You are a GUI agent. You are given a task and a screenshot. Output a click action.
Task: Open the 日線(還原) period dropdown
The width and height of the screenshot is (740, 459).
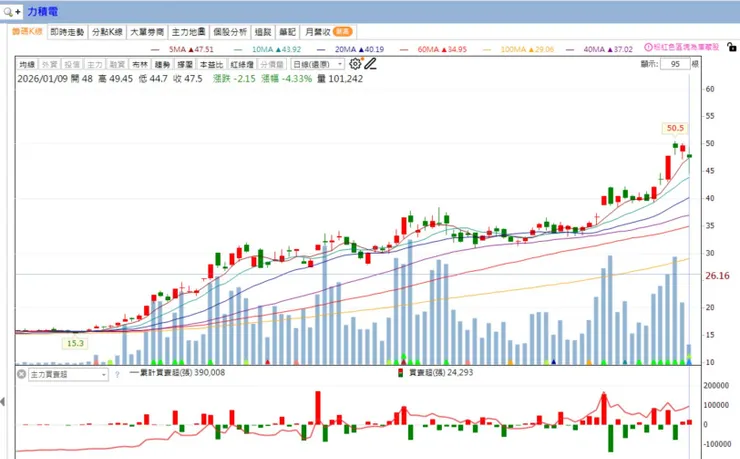point(318,64)
